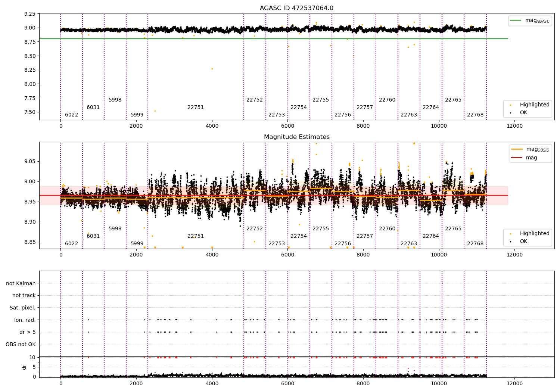560x392 pixels.
Task: Click OBSID label 6031 in the top plot
Action: click(x=93, y=108)
